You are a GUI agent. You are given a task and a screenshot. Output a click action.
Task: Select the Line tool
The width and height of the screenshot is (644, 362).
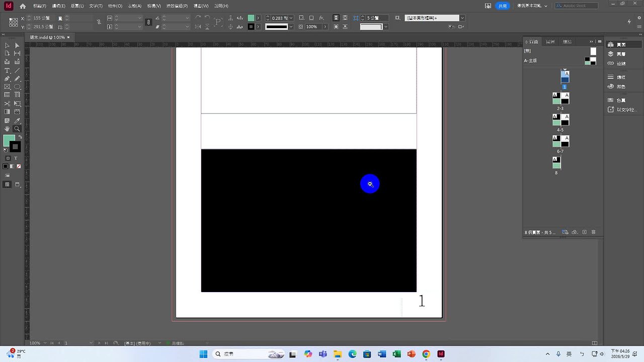17,70
